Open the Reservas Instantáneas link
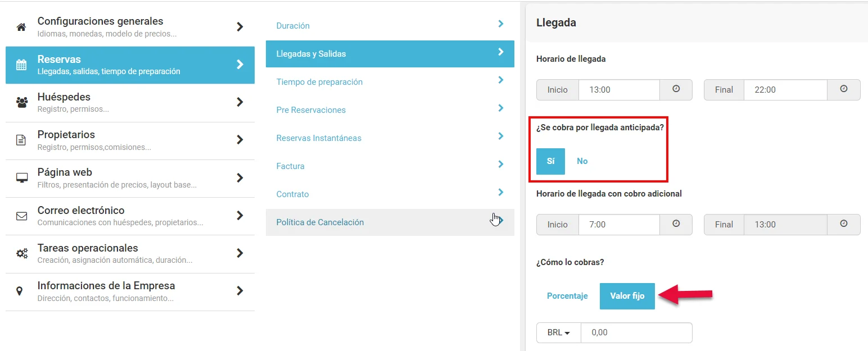 (319, 138)
